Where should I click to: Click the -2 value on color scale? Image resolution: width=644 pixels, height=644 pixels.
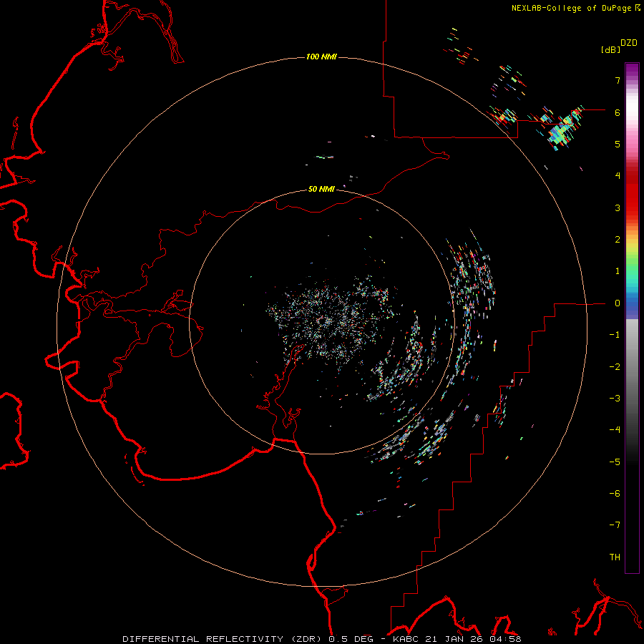[x=615, y=367]
